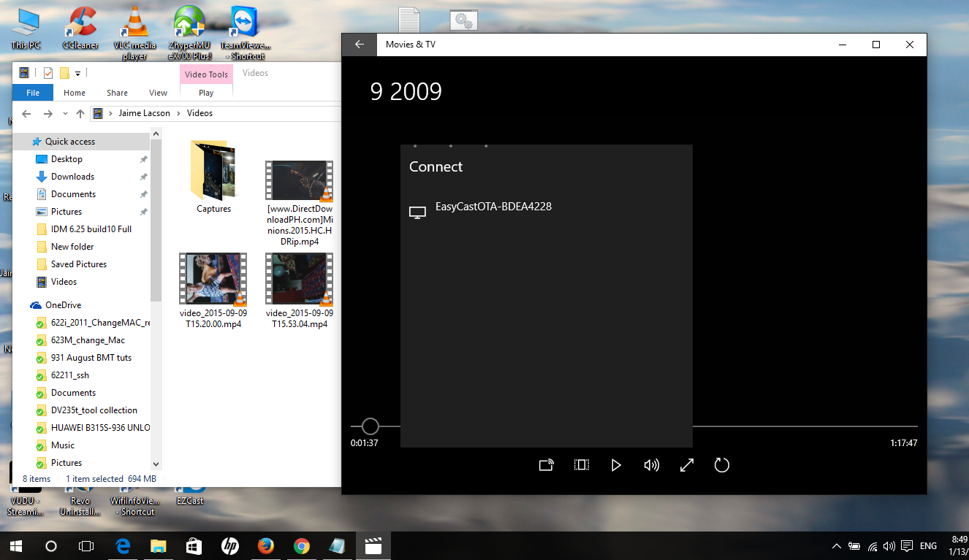Open the Movies & TV back arrow

click(x=359, y=45)
